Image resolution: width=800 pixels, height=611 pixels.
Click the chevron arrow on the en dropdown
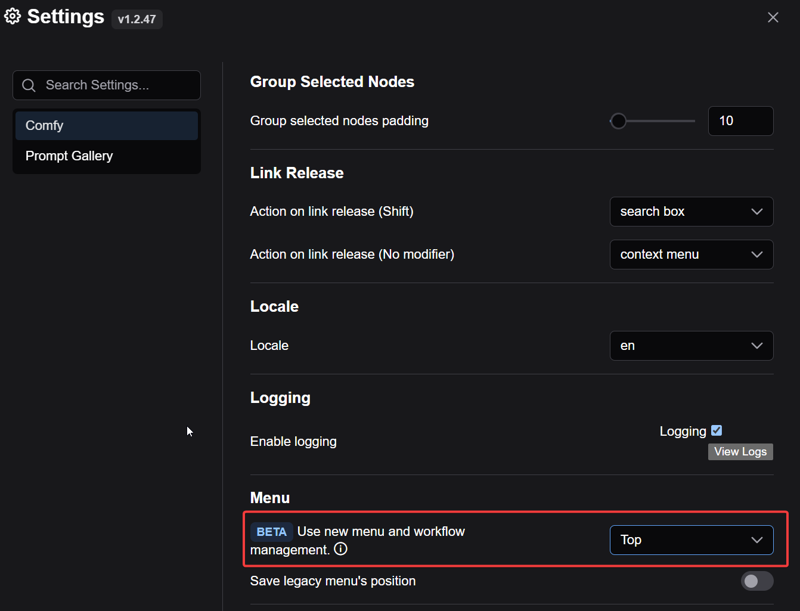pos(757,346)
